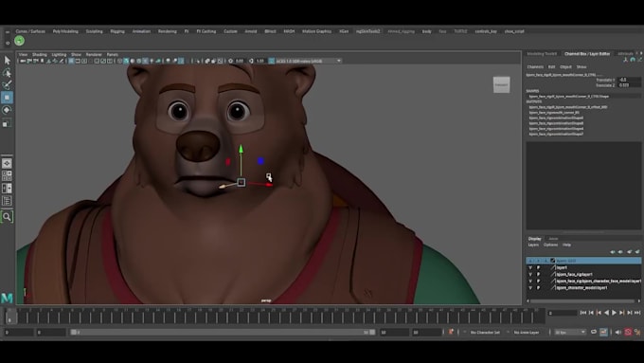Switch to single-pane perspective layout
Screen dimensions: 644x363
pos(7,163)
